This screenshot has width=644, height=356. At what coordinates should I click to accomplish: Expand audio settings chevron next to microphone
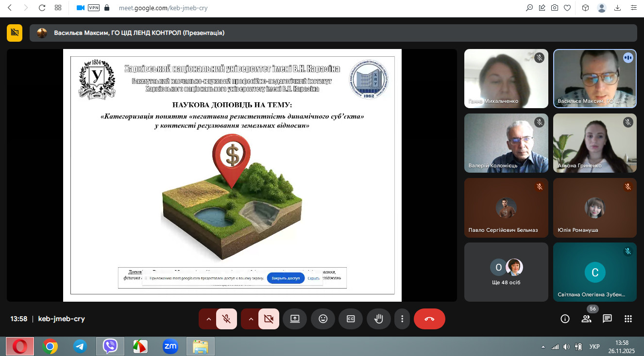click(208, 319)
